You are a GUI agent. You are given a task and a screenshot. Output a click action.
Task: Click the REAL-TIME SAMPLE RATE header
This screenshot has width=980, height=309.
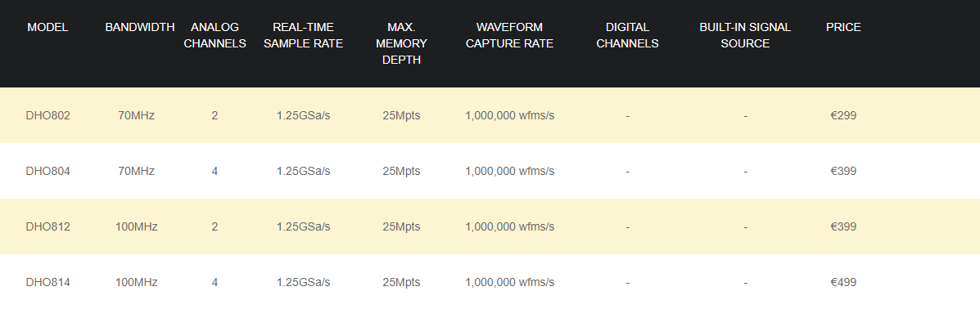coord(303,36)
